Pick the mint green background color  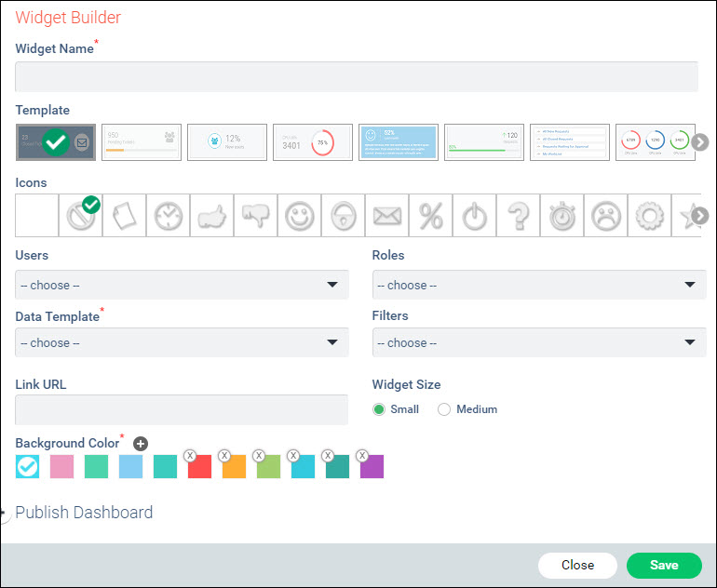tap(97, 466)
